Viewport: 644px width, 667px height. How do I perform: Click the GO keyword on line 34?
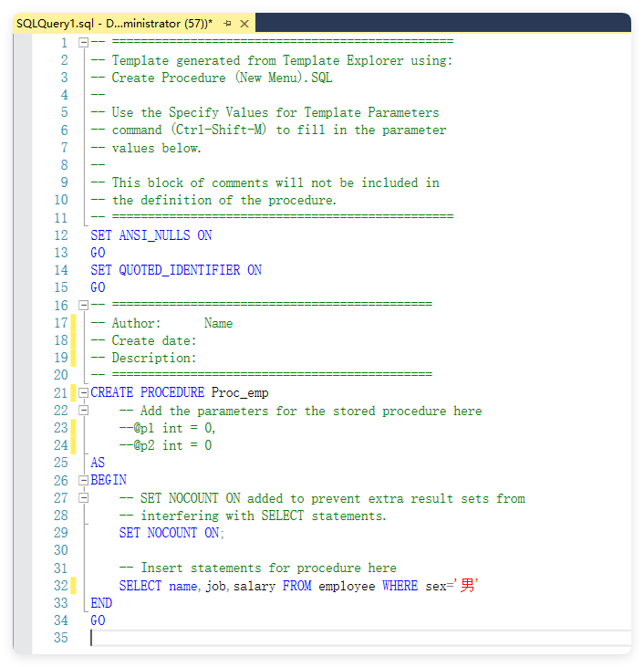pos(98,620)
